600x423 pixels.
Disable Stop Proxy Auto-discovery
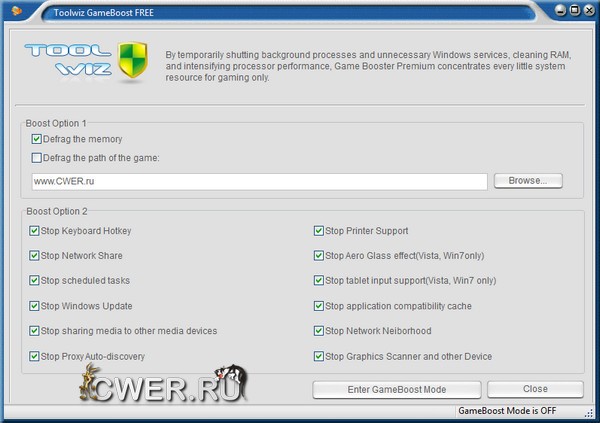point(36,356)
